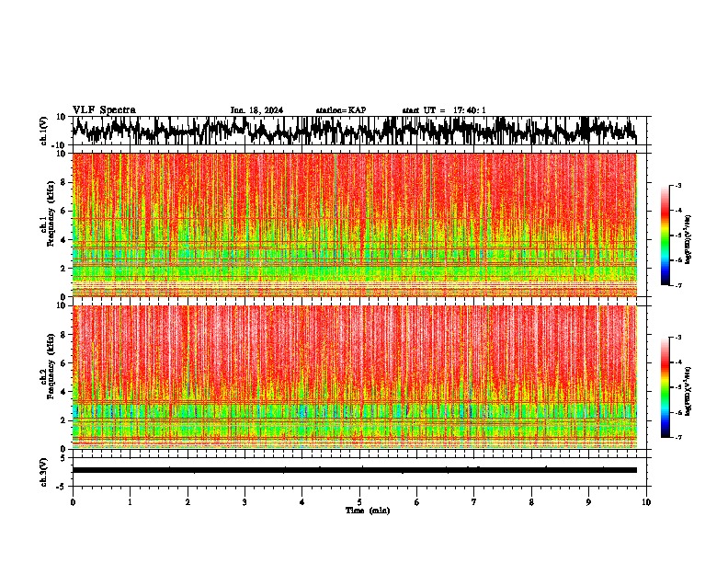This screenshot has width=728, height=563.
Task: Click the ch.1 "Frequency (kHz)" axis label
Action: 51,213
